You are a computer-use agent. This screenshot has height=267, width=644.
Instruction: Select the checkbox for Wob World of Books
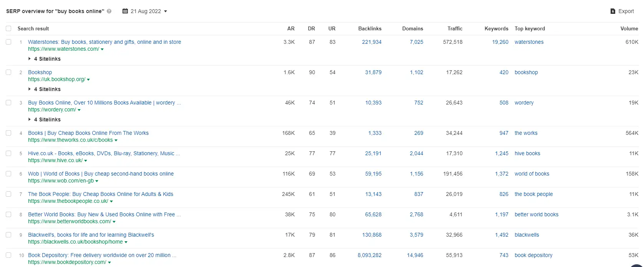(8, 174)
